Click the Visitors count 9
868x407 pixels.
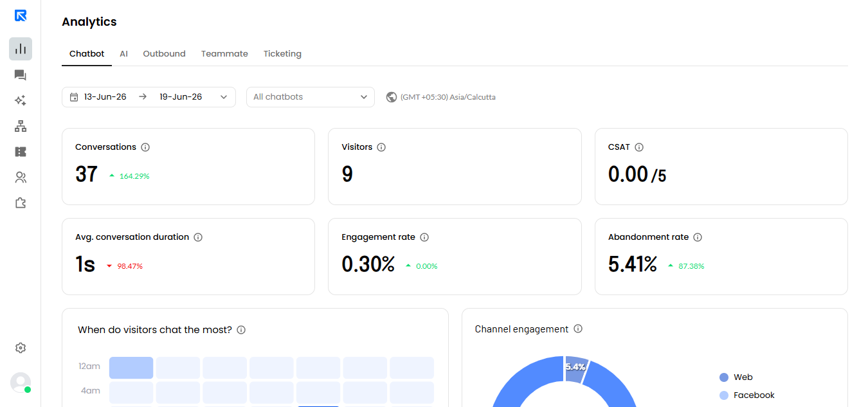[347, 174]
